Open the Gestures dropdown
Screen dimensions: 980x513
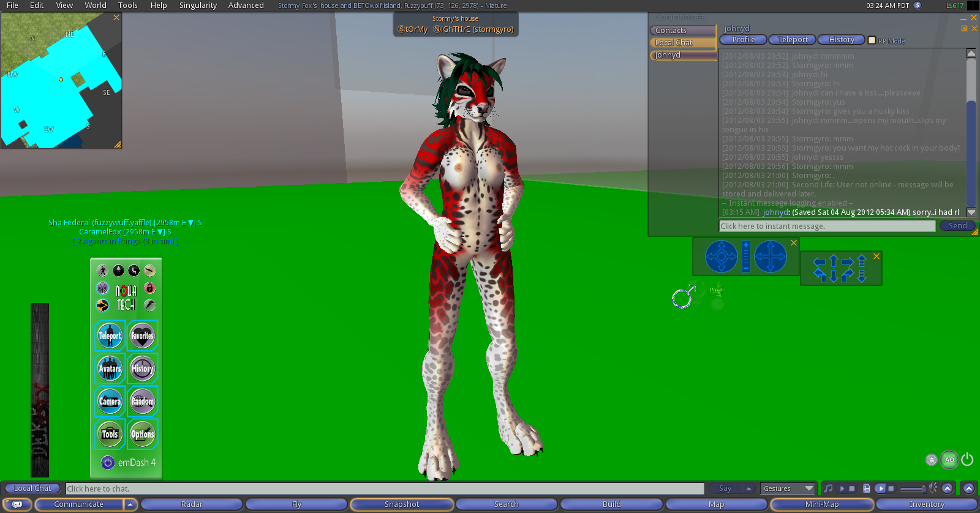[788, 489]
